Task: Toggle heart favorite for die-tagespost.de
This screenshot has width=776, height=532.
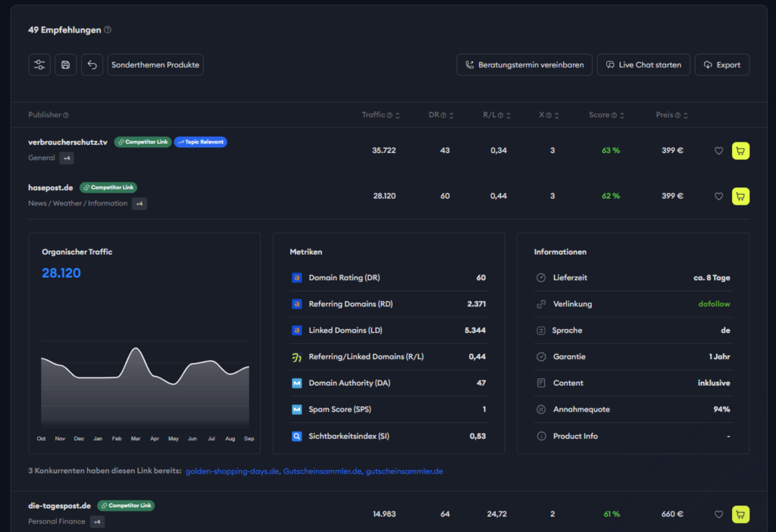Action: 718,515
